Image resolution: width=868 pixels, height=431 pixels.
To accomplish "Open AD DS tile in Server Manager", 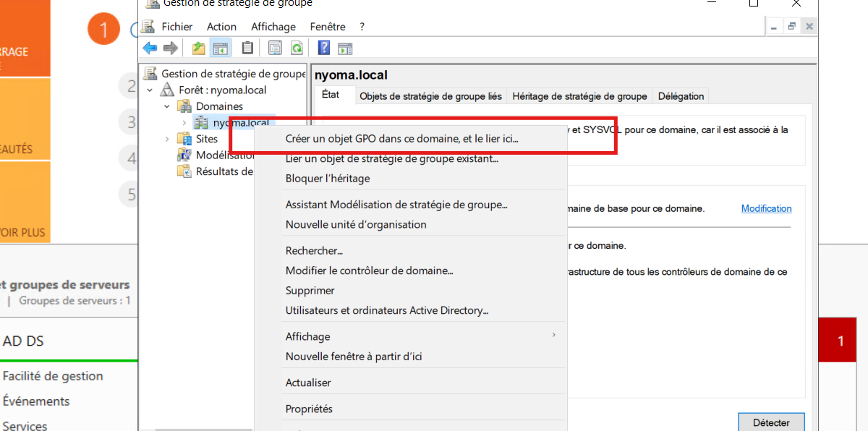I will (x=23, y=341).
